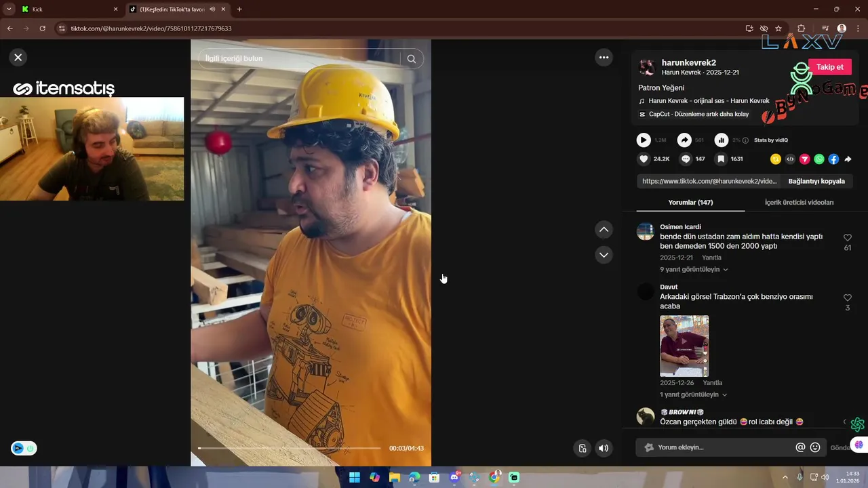This screenshot has width=868, height=488.
Task: Repost the video with the yellow repost icon
Action: [776, 159]
